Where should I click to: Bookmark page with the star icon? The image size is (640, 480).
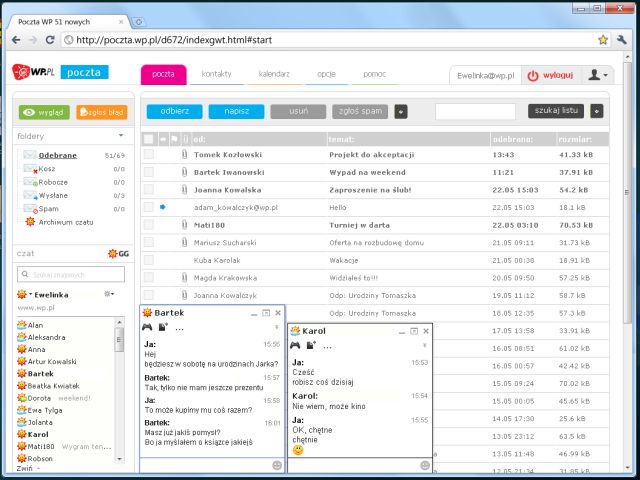pos(603,40)
